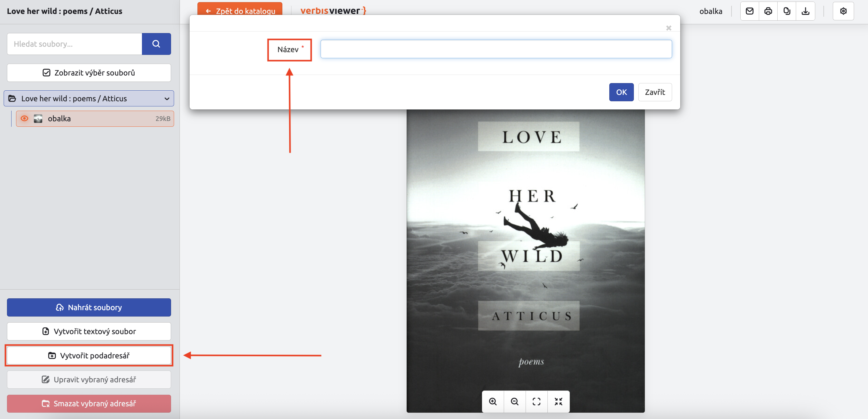Click Vytvořit textový soubor
The image size is (868, 419).
tap(89, 331)
